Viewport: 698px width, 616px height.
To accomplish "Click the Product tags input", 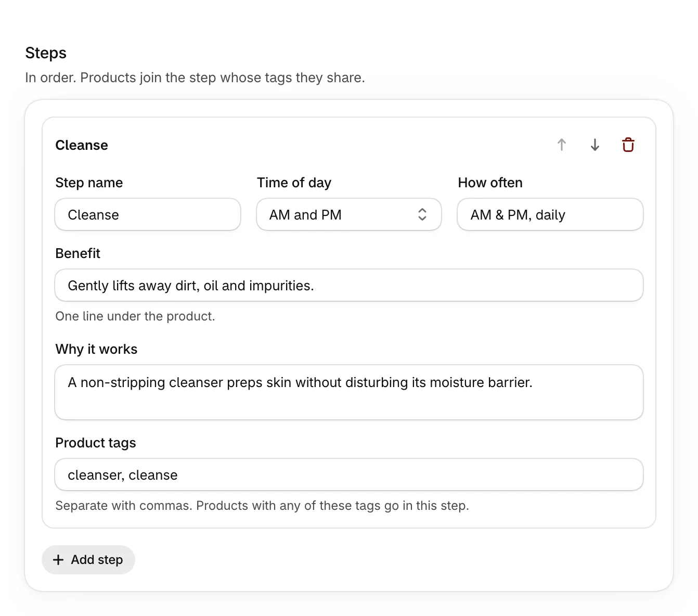I will [x=349, y=474].
